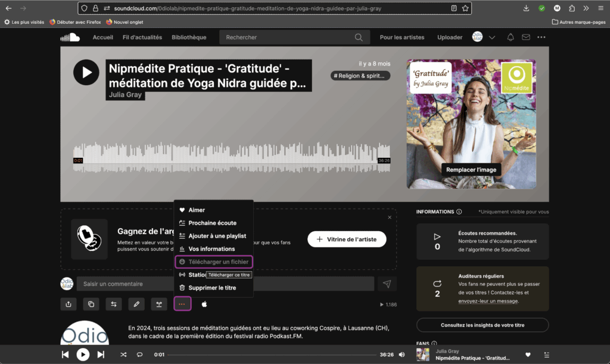Select Prochaine écoute menu entry

point(214,223)
